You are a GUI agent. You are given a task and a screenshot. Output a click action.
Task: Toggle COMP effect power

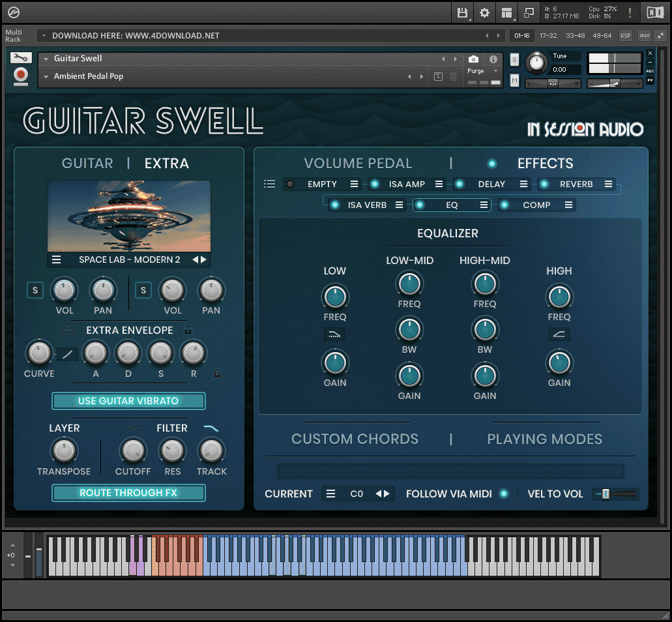coord(504,205)
